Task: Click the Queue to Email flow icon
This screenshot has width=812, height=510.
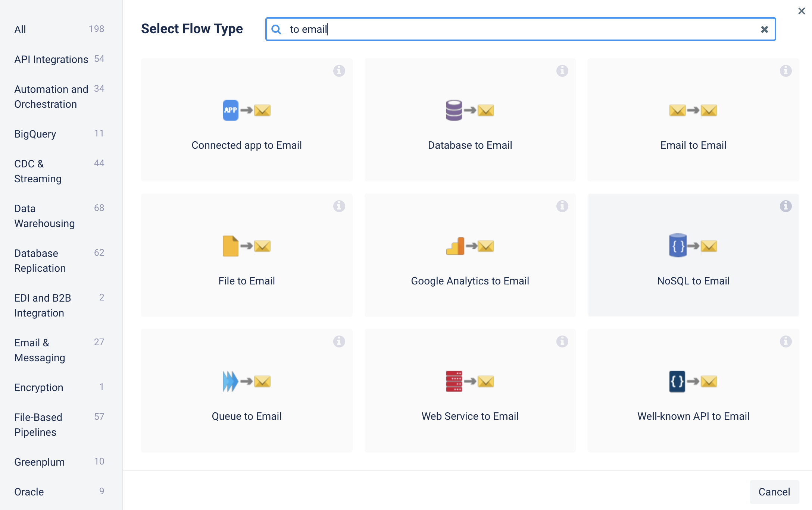Action: (x=247, y=381)
